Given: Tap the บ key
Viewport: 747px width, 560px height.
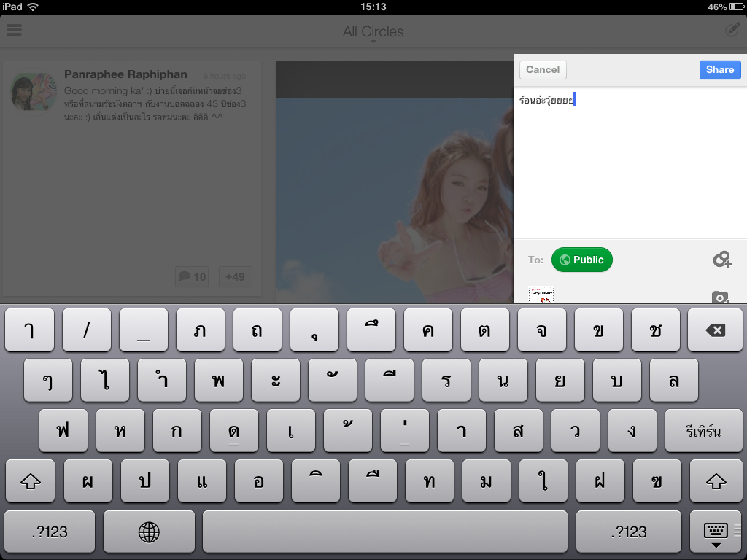Looking at the screenshot, I should [617, 381].
